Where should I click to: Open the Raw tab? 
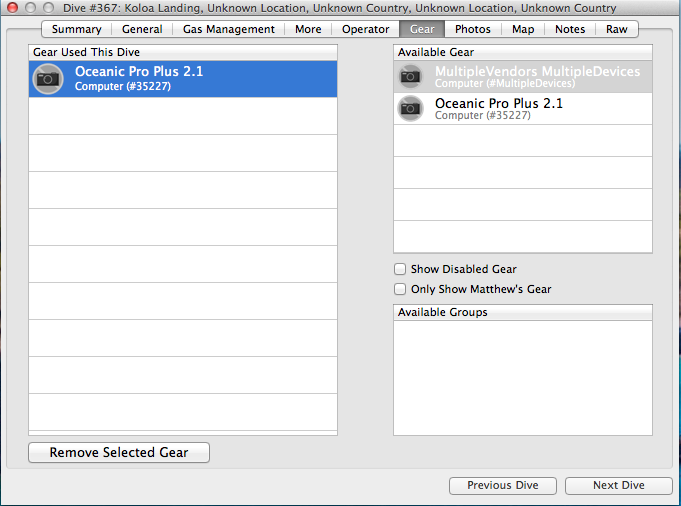click(x=617, y=29)
